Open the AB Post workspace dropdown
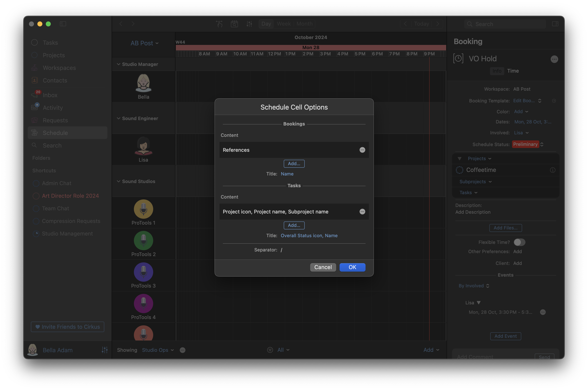Image resolution: width=588 pixels, height=390 pixels. (x=144, y=43)
